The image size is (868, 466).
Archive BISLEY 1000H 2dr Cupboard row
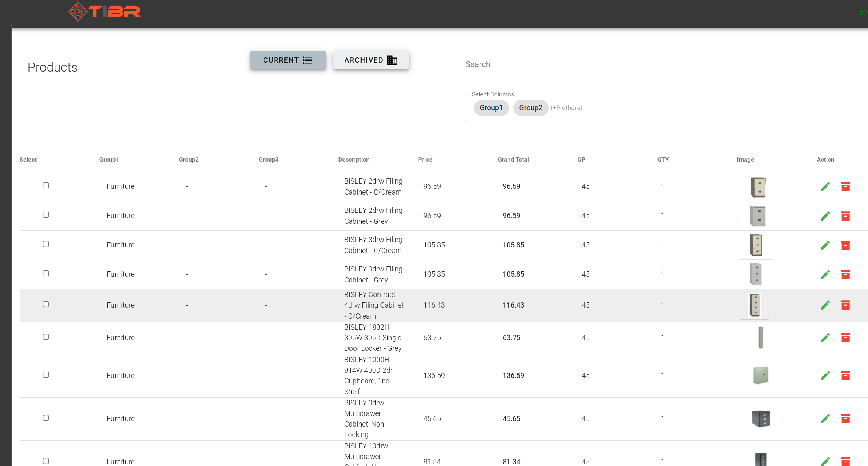click(x=845, y=376)
